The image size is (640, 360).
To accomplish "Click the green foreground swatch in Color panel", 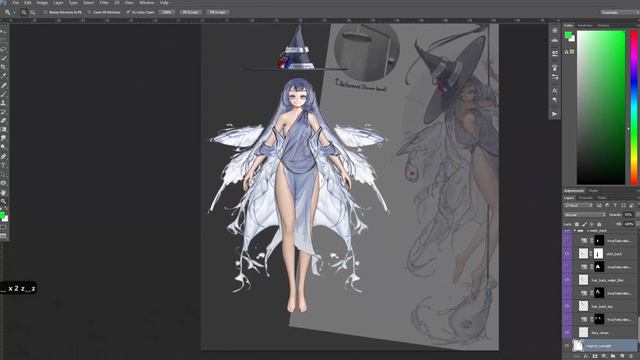I will 568,35.
